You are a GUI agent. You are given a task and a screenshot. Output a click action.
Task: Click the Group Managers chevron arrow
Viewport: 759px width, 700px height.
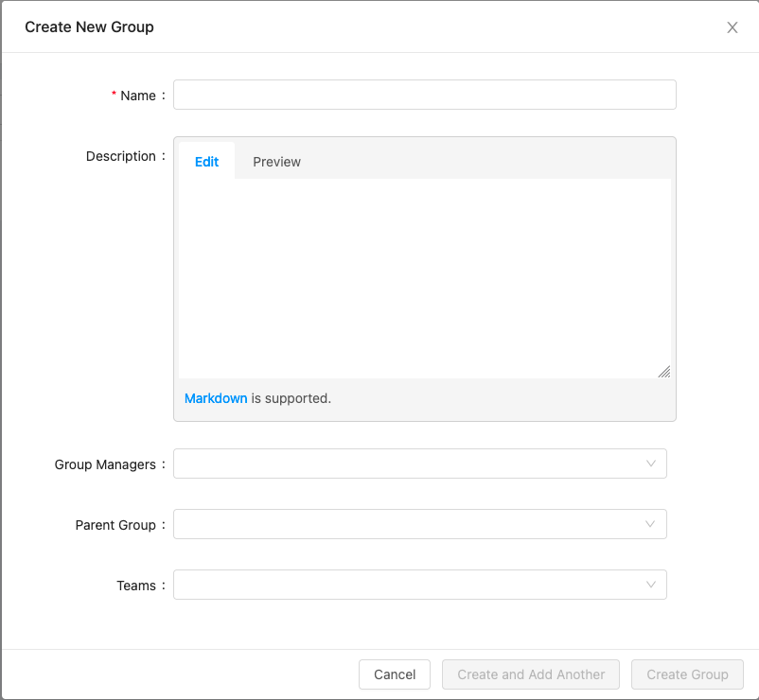coord(650,464)
